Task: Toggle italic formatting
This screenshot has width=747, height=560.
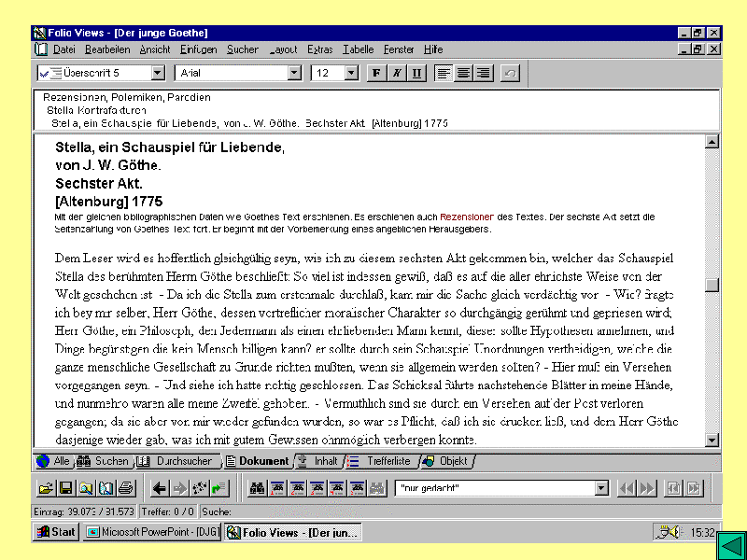Action: 396,73
